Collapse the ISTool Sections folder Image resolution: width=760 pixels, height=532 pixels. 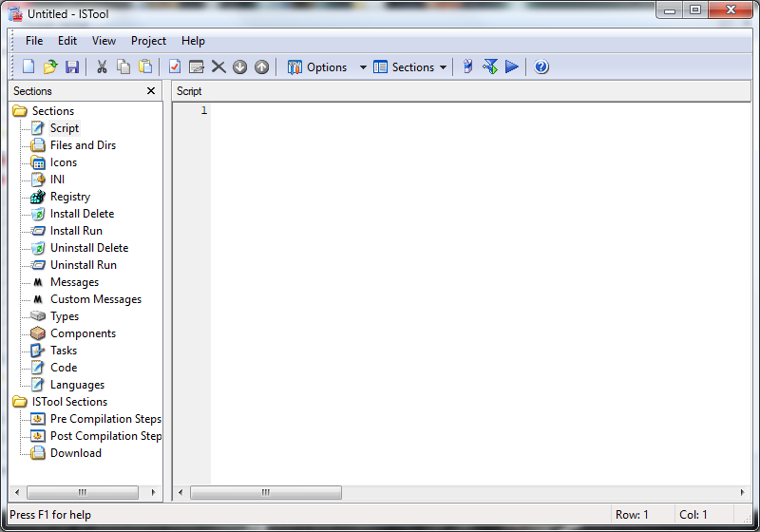click(x=20, y=402)
